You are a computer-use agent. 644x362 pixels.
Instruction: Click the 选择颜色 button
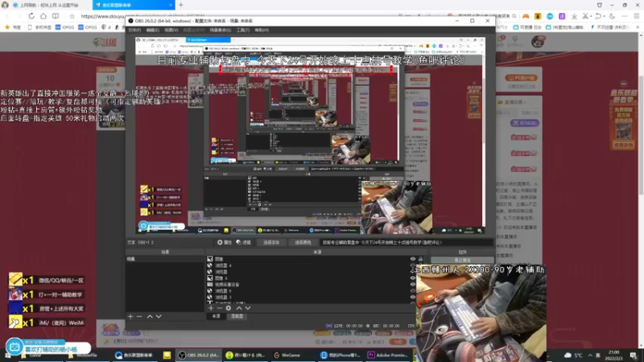coord(303,243)
